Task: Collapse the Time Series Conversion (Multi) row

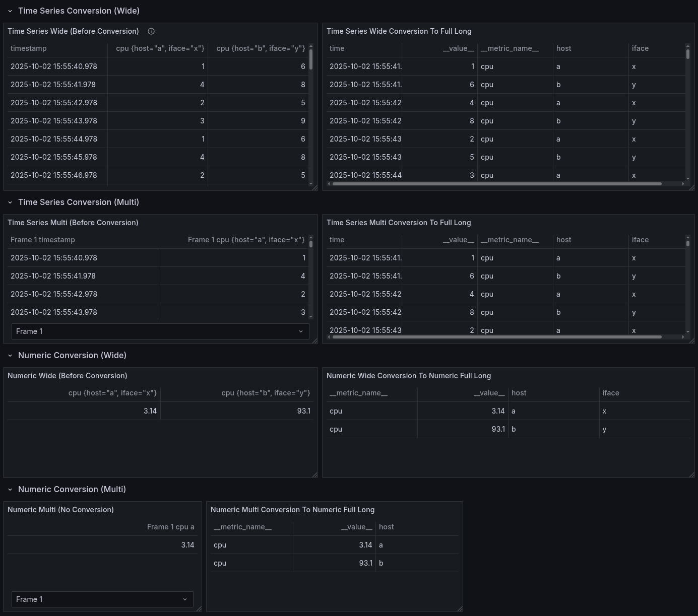Action: [x=10, y=202]
